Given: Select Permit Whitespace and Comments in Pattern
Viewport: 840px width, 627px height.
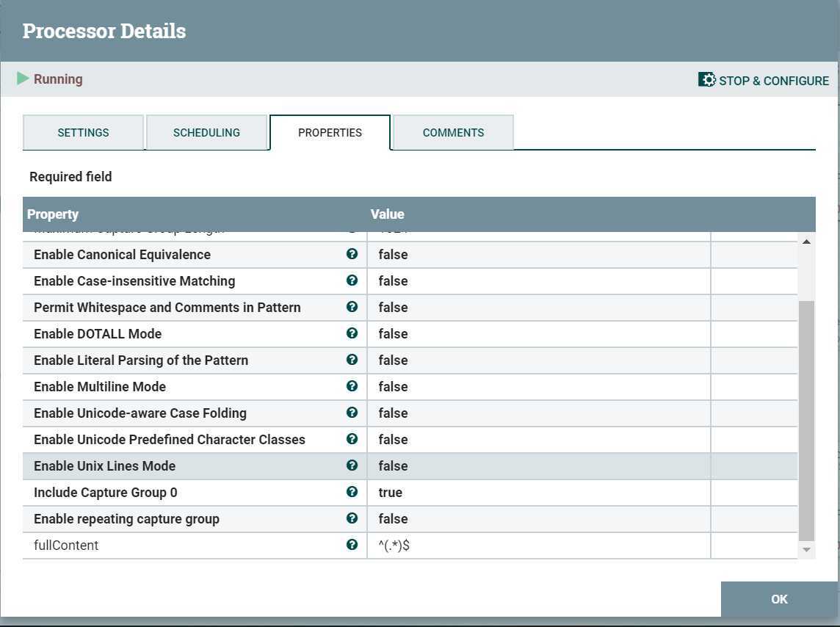Looking at the screenshot, I should (167, 308).
